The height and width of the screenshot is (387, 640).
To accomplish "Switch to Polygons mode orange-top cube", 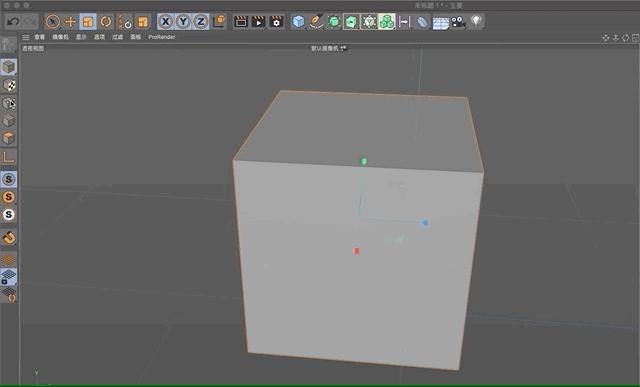I will 9,138.
